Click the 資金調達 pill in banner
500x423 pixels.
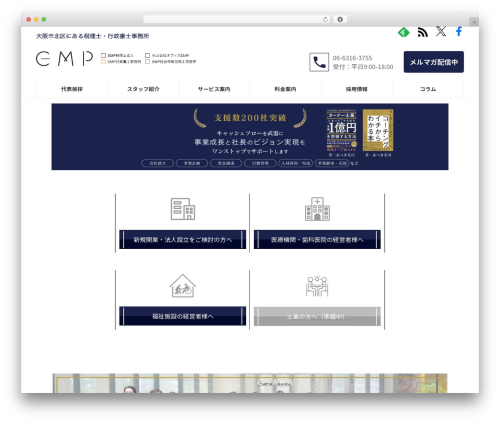226,163
